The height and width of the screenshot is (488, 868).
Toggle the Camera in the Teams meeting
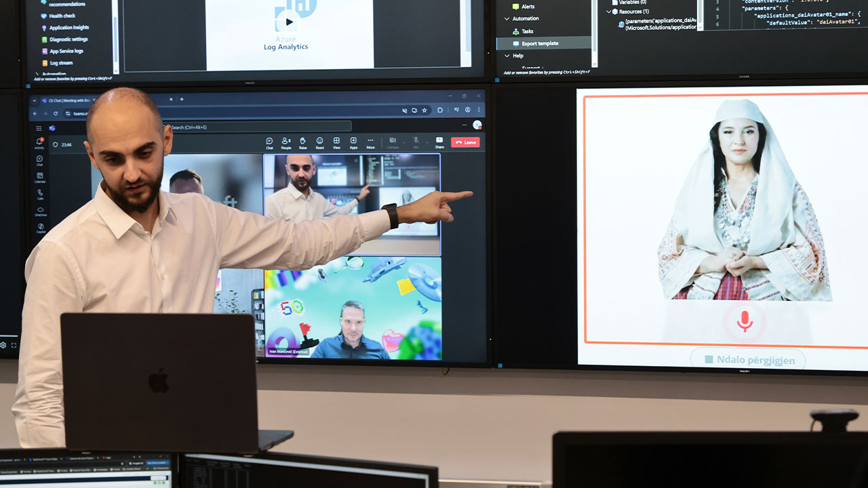point(393,142)
